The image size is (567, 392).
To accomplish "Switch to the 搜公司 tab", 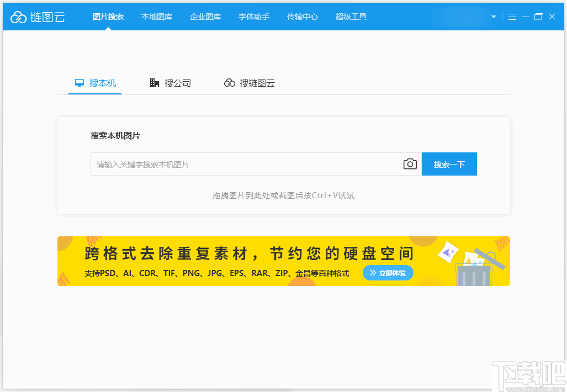I will pos(177,83).
